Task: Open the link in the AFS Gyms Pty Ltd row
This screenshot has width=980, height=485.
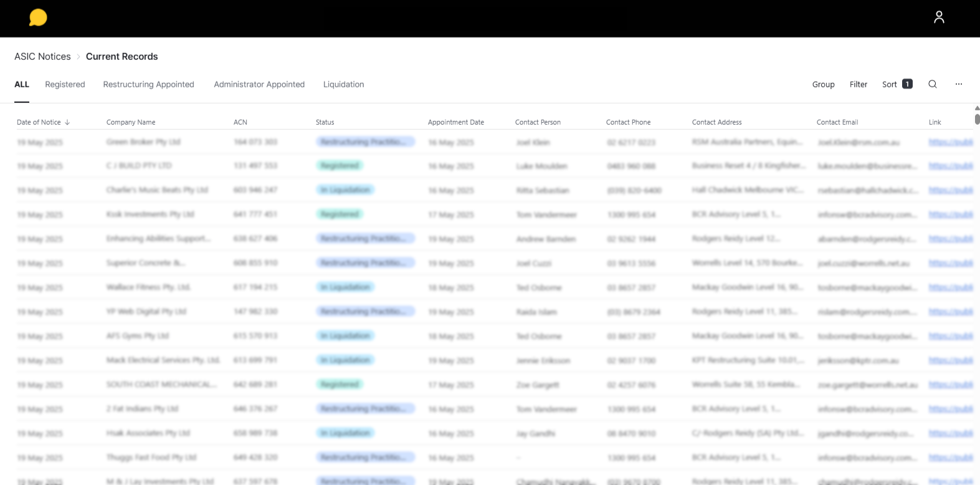Action: point(951,336)
